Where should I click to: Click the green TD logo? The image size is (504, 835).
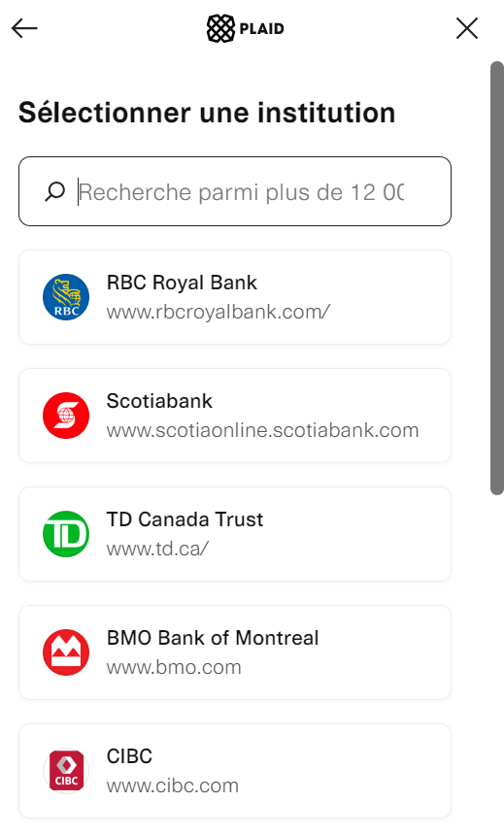(x=66, y=534)
